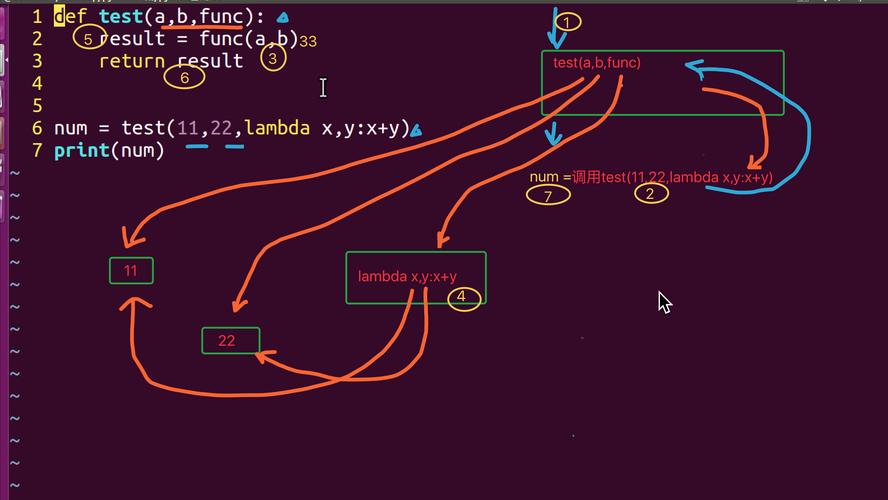Click the num =调用test diagram text
Viewport: 888px width, 500px height.
coord(651,177)
